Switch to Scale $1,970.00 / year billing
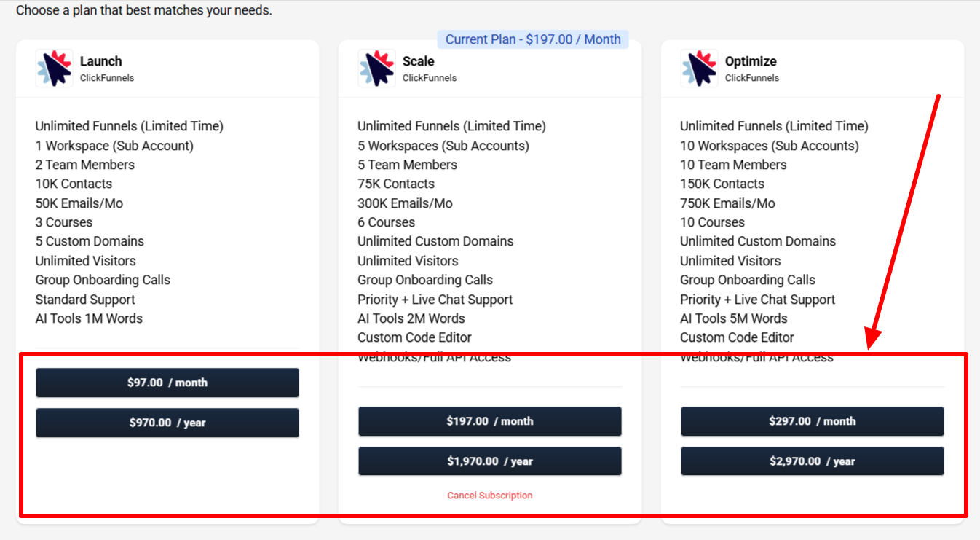This screenshot has height=540, width=980. [490, 461]
